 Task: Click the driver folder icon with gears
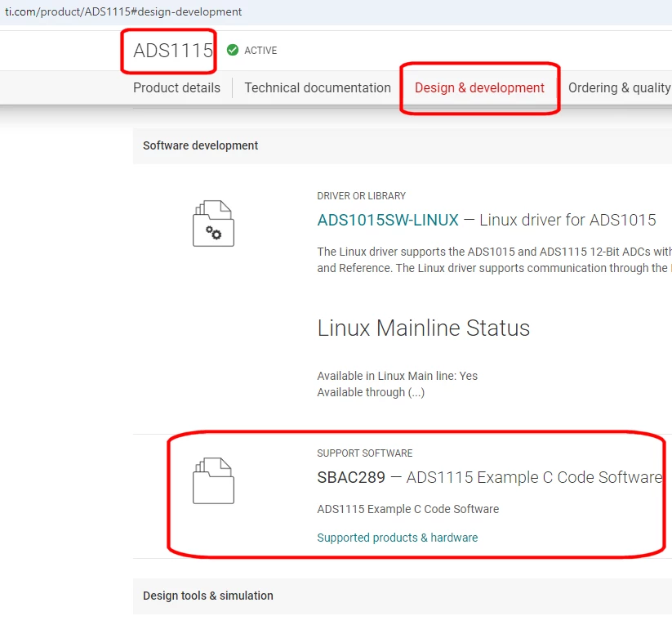pyautogui.click(x=213, y=223)
